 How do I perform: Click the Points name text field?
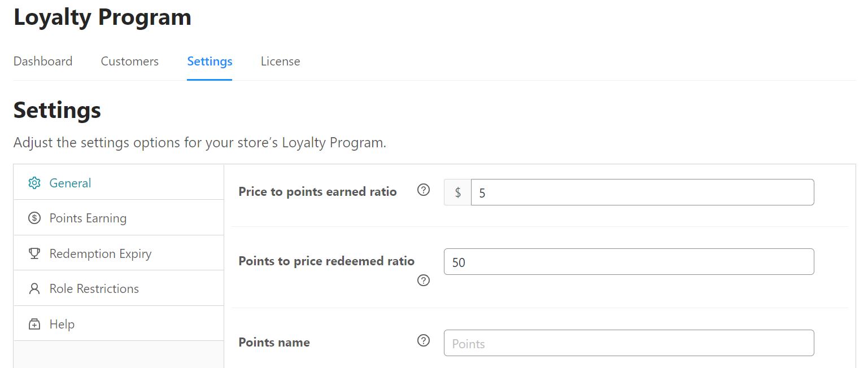click(x=629, y=343)
